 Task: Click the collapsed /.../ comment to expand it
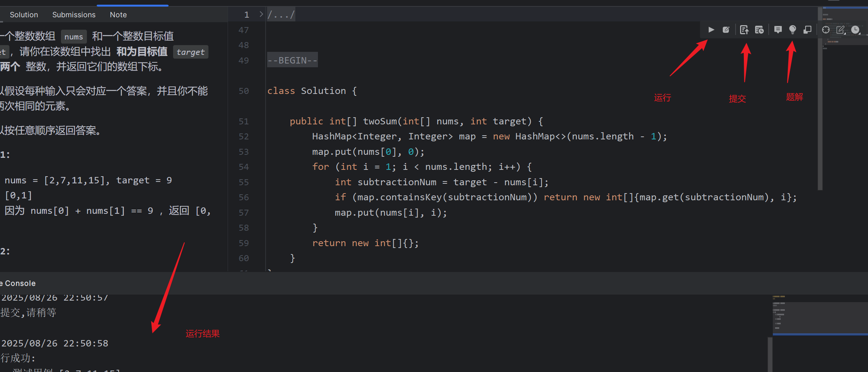(281, 14)
